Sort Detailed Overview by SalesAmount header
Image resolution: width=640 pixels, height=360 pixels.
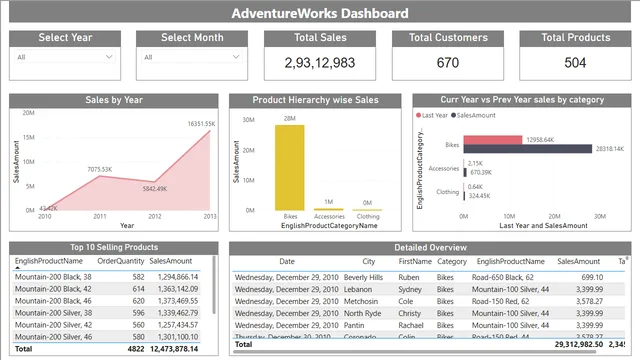point(578,261)
